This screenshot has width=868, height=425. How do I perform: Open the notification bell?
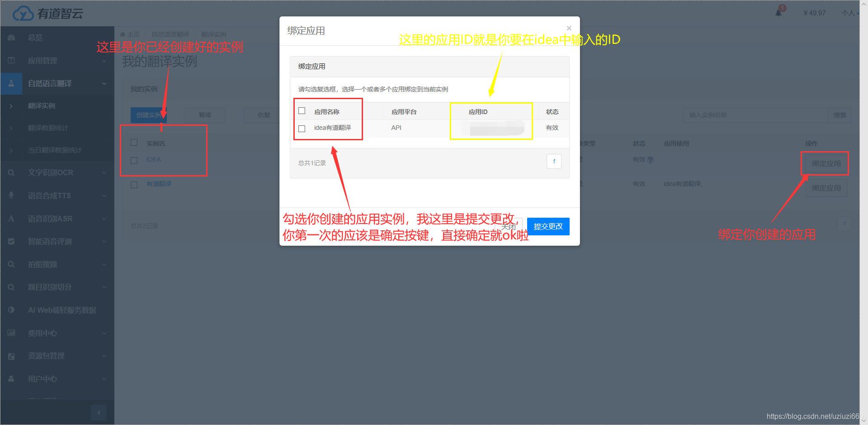click(x=778, y=13)
